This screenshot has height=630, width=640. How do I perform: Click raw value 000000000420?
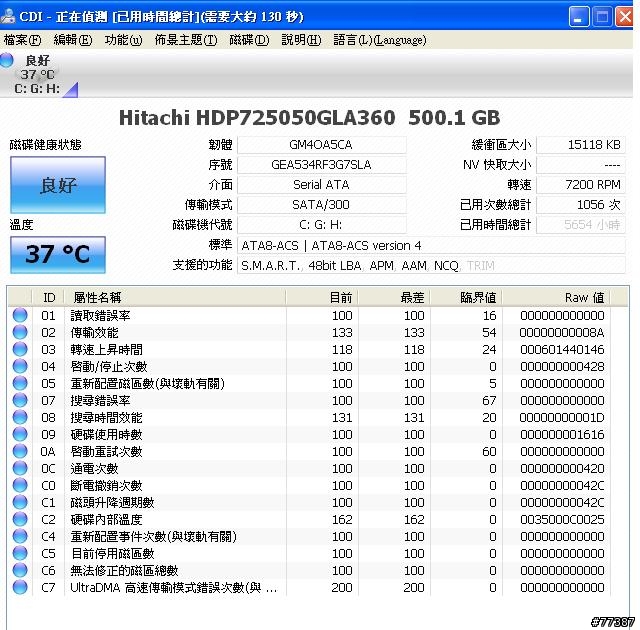coord(562,468)
